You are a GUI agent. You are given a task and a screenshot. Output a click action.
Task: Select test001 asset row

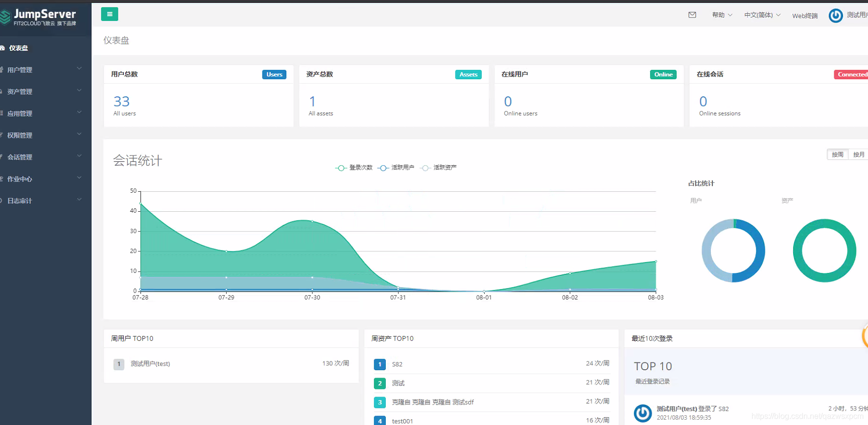(492, 421)
